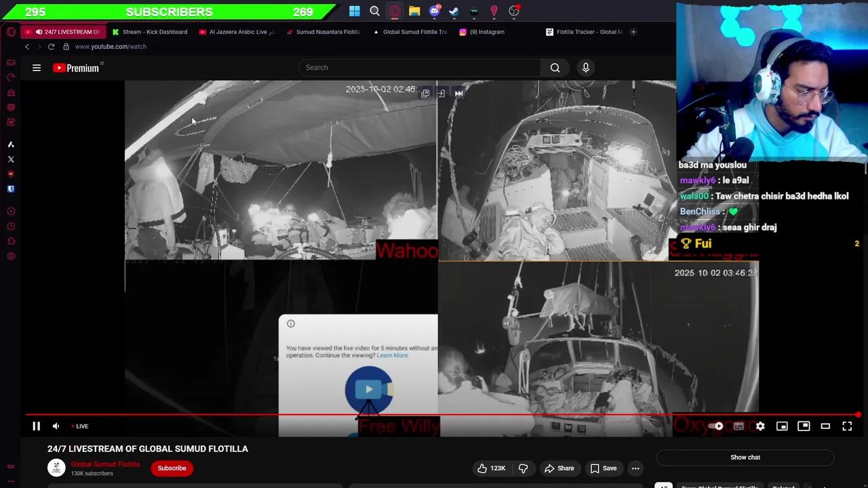
Task: Open YouTube hamburger guide menu
Action: coord(37,68)
